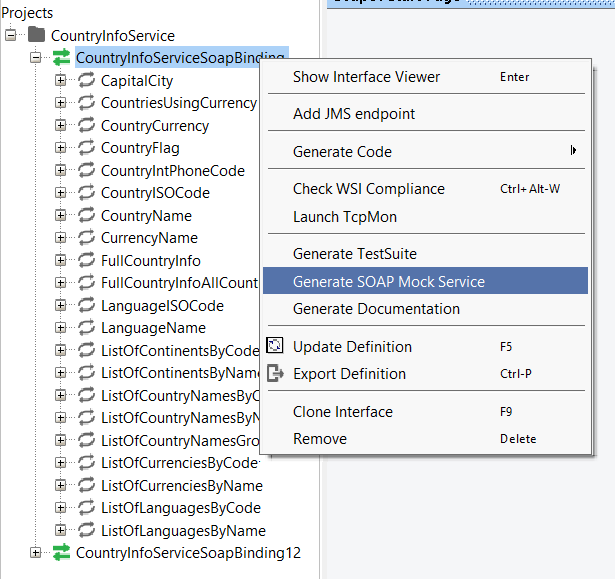Click the operation icon beside ListOfCurrenciesByName
The height and width of the screenshot is (579, 615).
86,485
